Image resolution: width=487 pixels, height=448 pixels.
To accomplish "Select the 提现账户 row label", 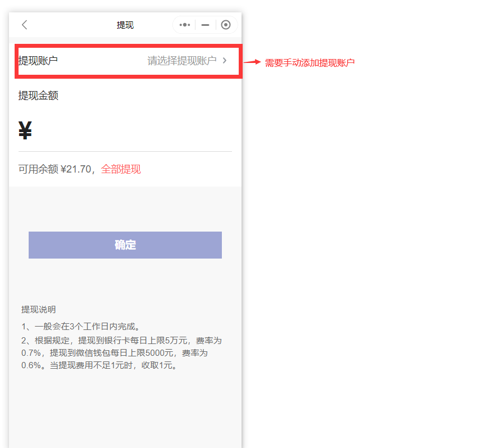I will click(38, 61).
